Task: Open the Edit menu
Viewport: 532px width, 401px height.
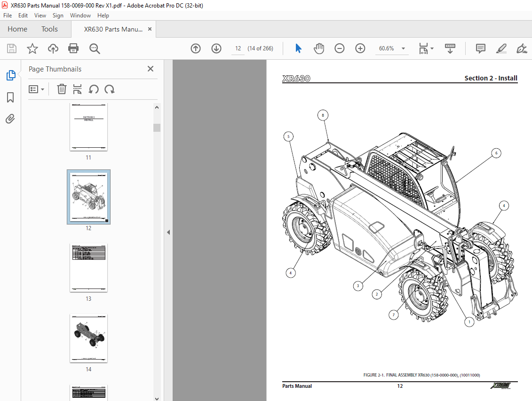Action: pos(23,15)
